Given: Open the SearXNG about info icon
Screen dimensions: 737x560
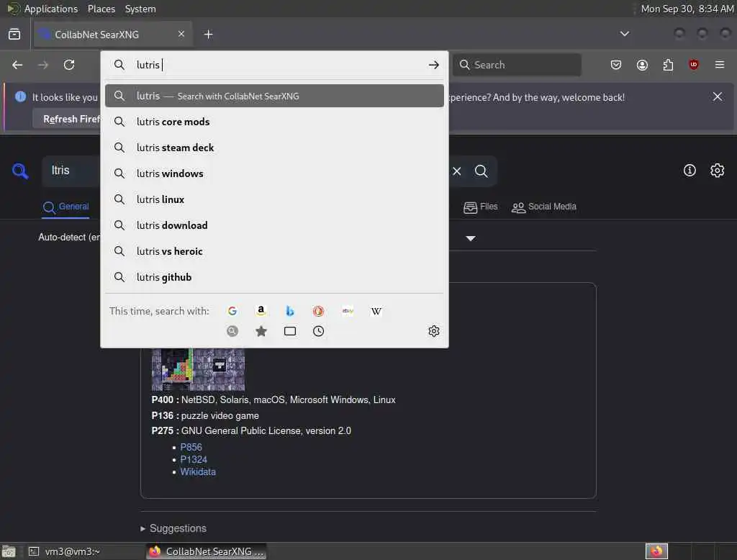Looking at the screenshot, I should coord(689,170).
